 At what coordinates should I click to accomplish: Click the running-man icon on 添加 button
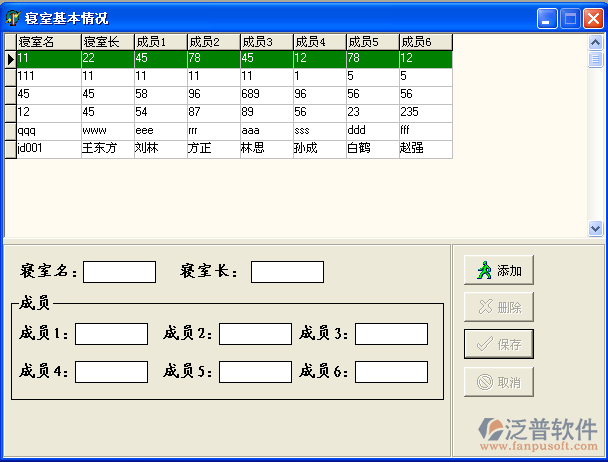(x=484, y=270)
